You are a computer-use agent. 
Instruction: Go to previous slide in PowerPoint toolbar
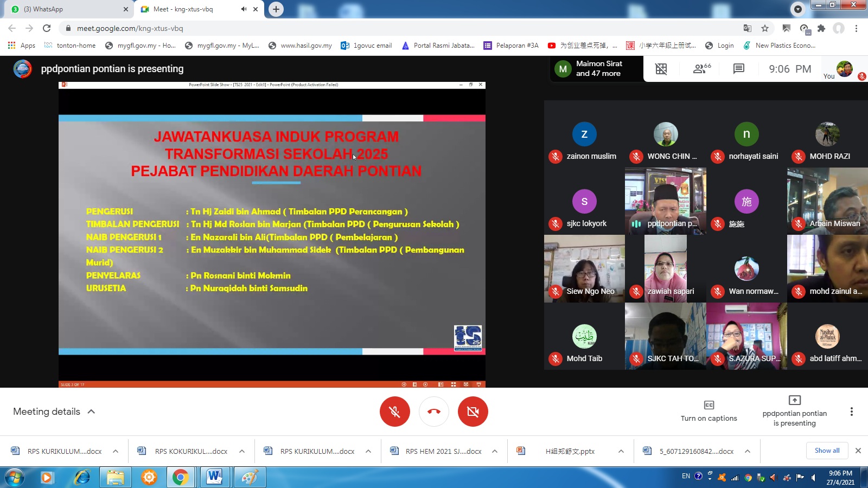[404, 384]
